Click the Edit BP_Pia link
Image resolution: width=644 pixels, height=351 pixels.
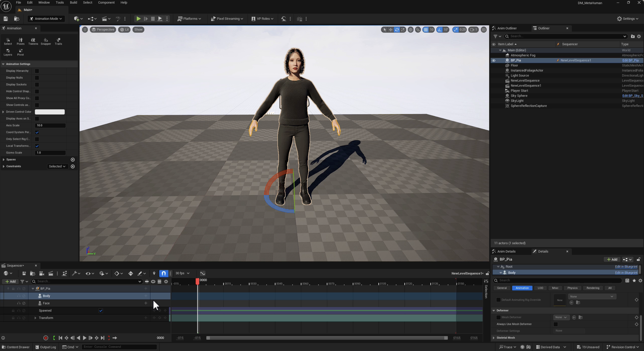pyautogui.click(x=630, y=60)
